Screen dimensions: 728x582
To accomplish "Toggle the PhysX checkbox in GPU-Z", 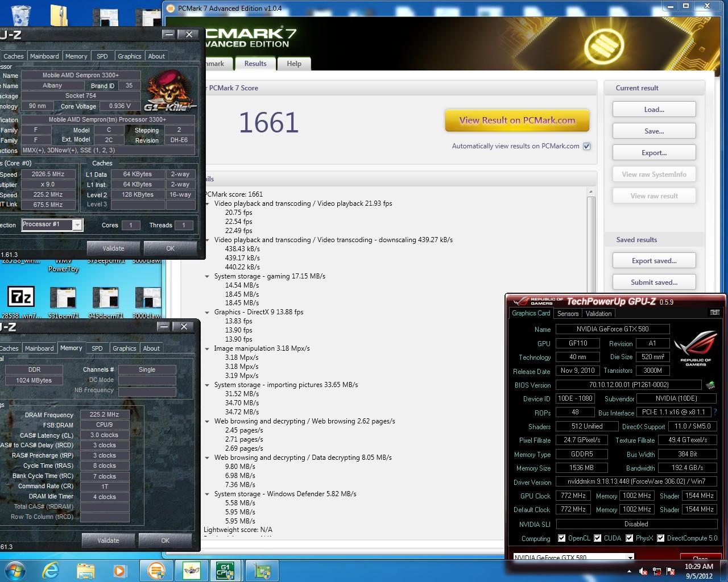I will pos(630,538).
